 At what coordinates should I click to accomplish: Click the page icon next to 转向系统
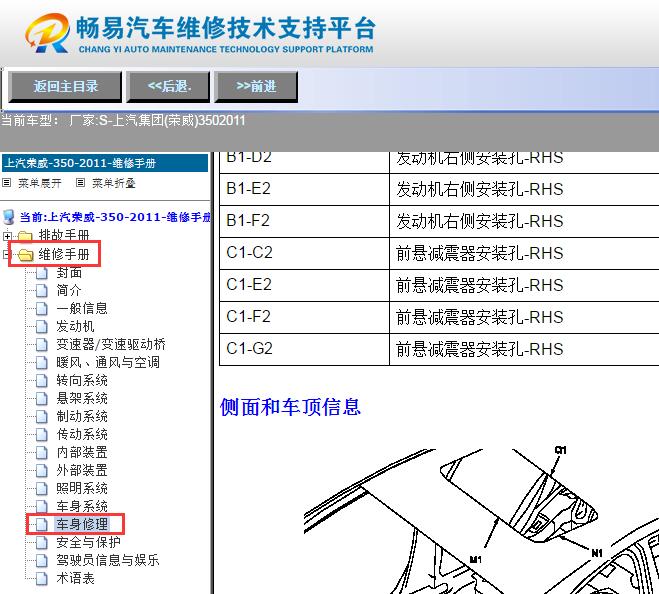[x=42, y=380]
